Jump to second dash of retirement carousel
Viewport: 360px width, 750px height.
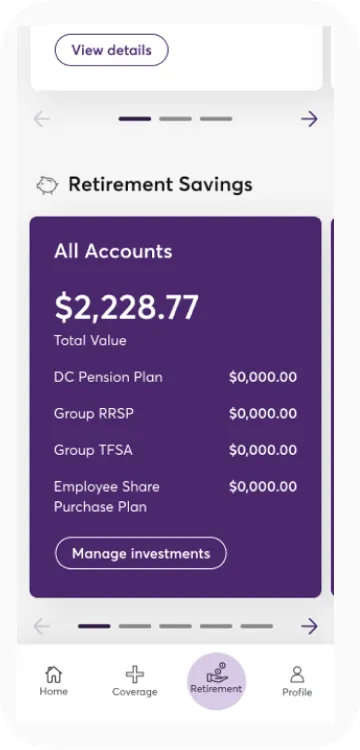pyautogui.click(x=135, y=626)
